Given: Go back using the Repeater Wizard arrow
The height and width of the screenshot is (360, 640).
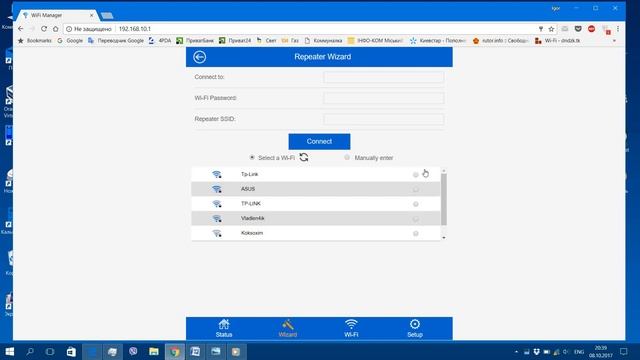Looking at the screenshot, I should click(200, 57).
